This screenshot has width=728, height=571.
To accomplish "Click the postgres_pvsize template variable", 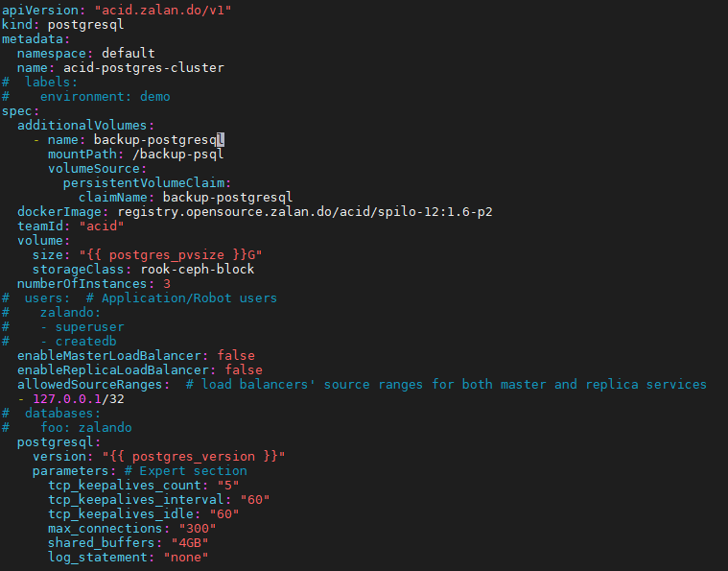I will (x=167, y=255).
